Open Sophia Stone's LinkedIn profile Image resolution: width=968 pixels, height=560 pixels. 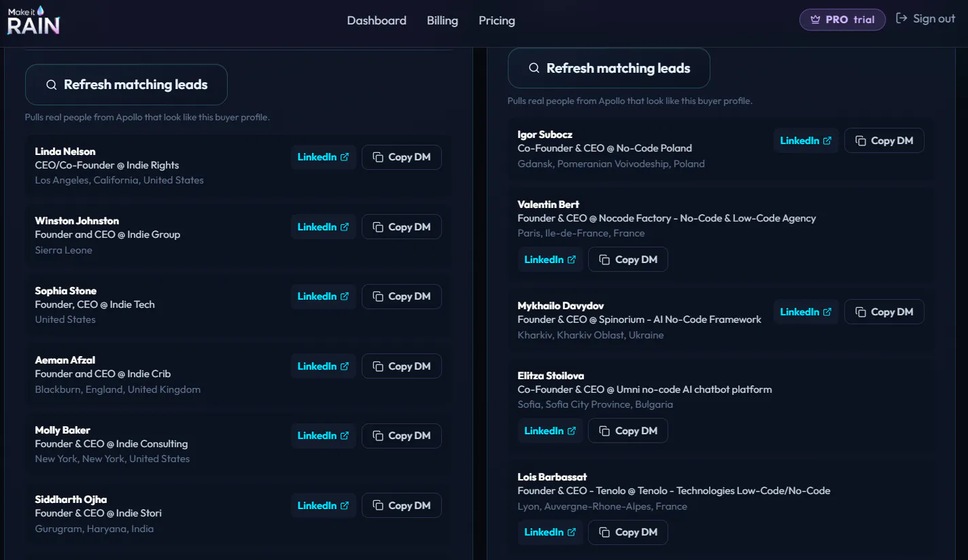324,296
